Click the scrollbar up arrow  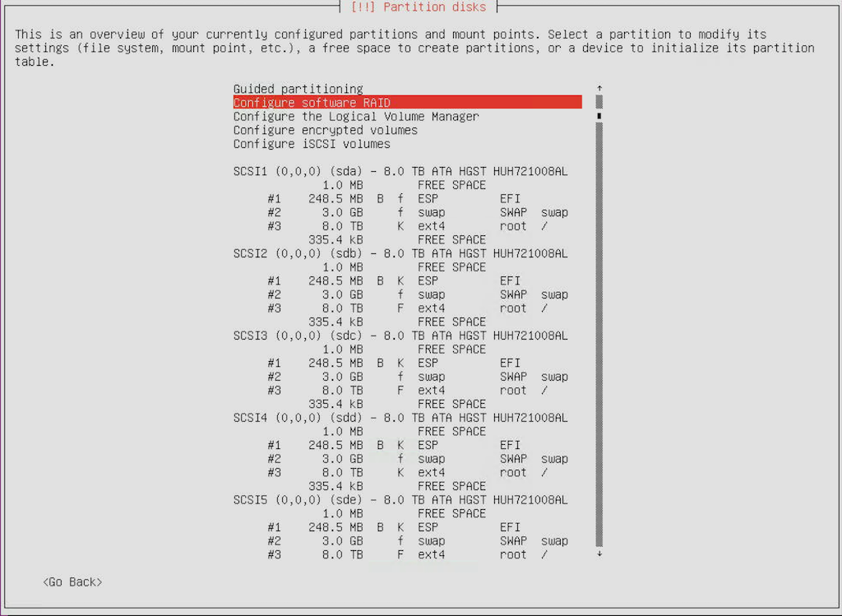click(599, 88)
